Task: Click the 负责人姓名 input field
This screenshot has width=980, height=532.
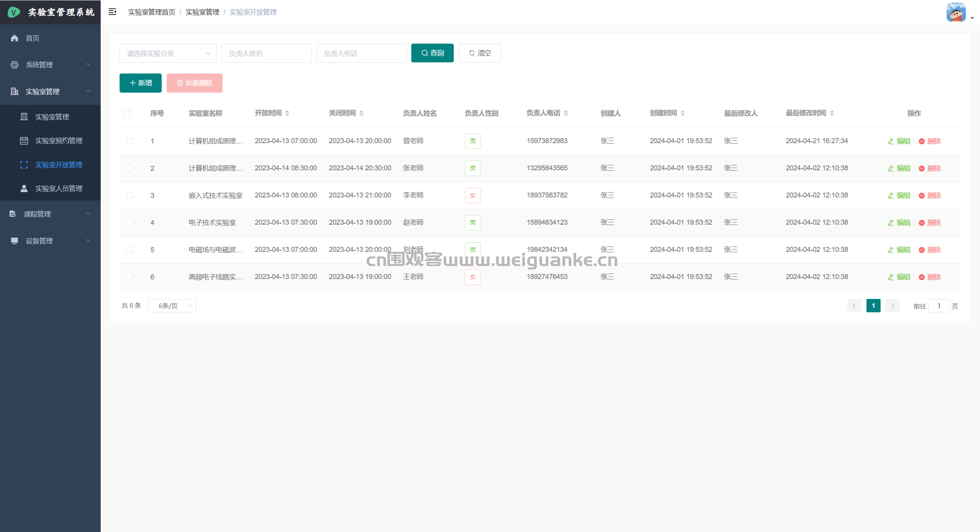Action: coord(266,53)
